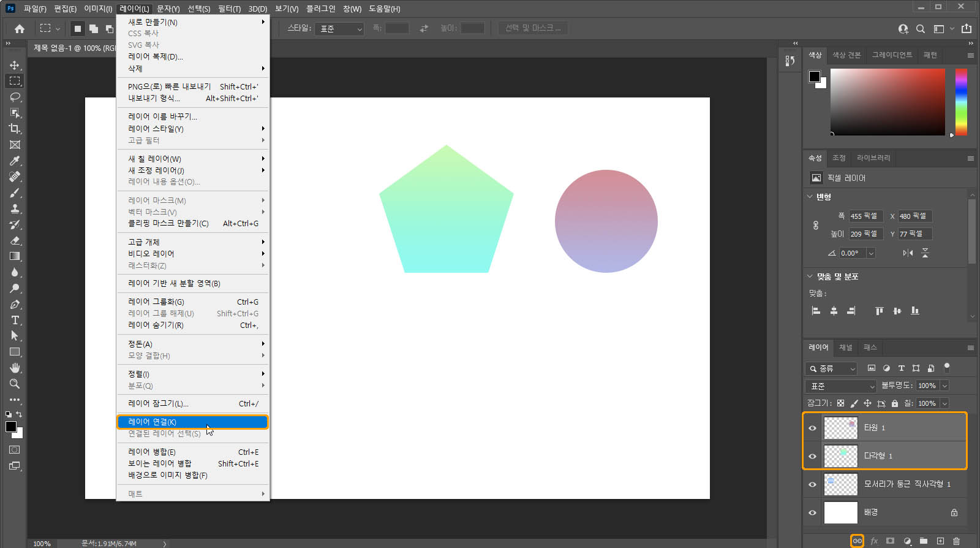
Task: Choose 레이어 그룹화 menu item
Action: [x=193, y=302]
